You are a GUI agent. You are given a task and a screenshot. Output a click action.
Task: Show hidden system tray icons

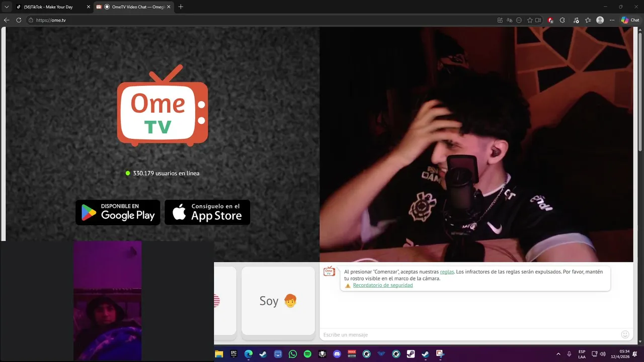pyautogui.click(x=558, y=354)
